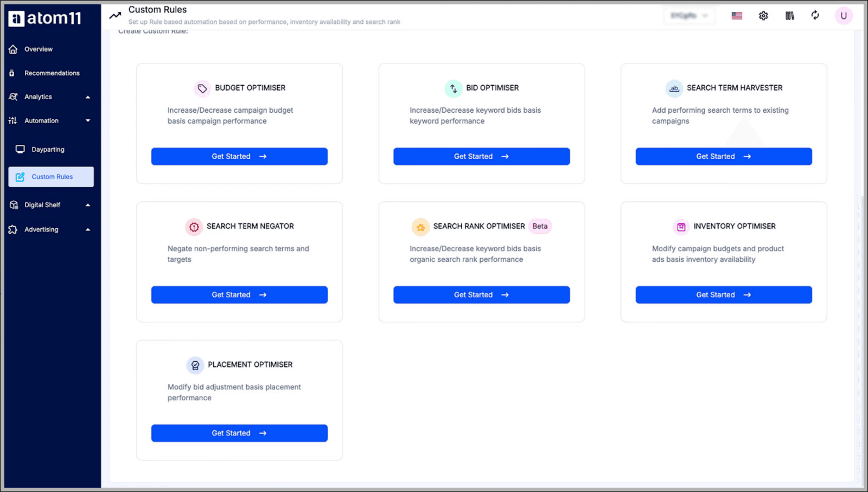The image size is (868, 492).
Task: Click Get Started on Budget Optimiser
Action: point(239,156)
